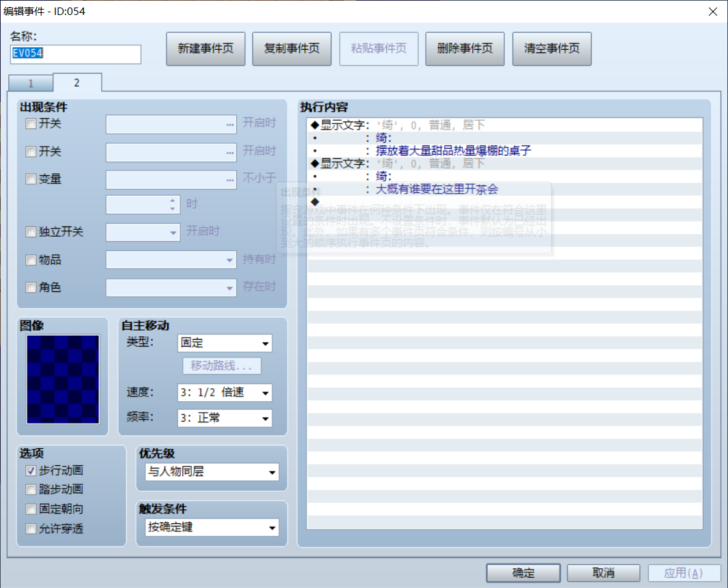The image size is (728, 588).
Task: Tick the 变量 condition checkbox
Action: [x=31, y=179]
